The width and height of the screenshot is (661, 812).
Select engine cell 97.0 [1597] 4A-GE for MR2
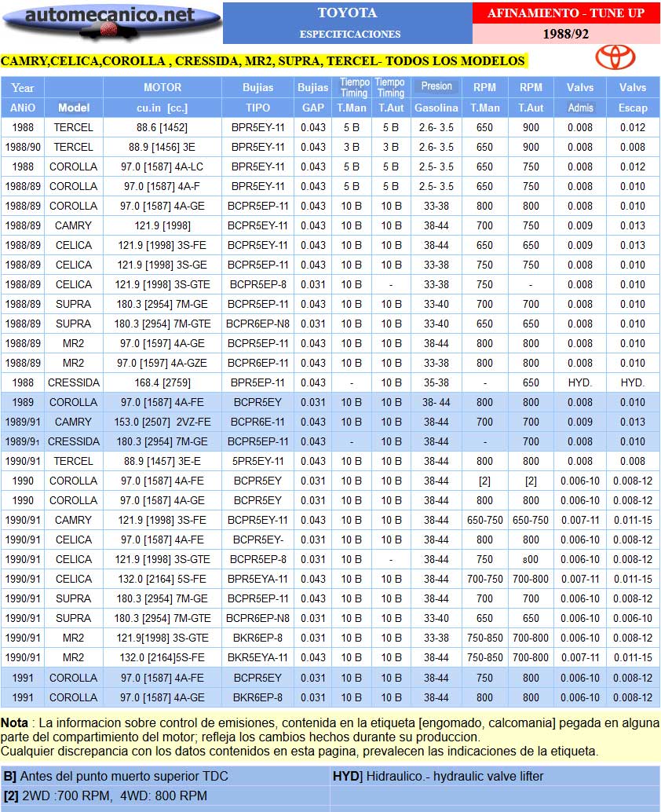163,343
